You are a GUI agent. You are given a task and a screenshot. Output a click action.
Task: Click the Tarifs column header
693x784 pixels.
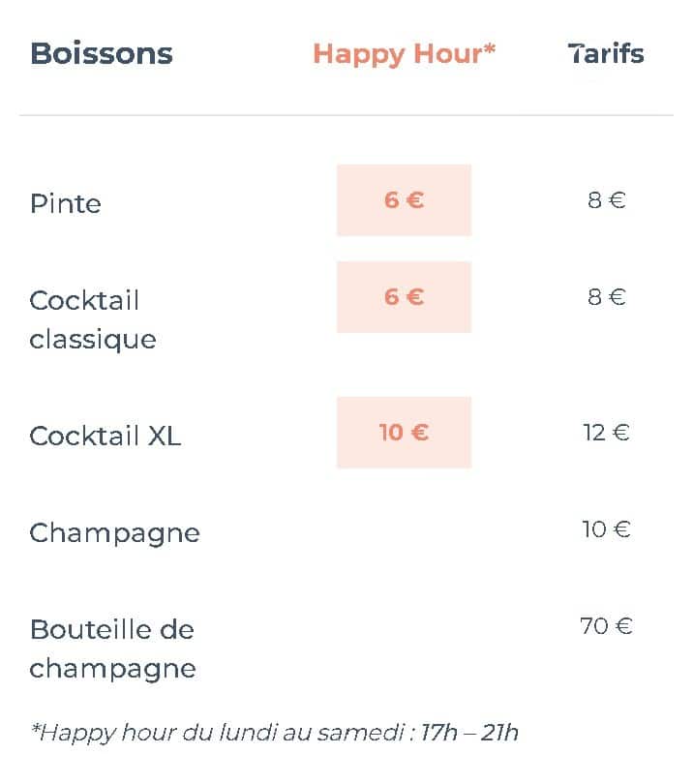(x=606, y=53)
